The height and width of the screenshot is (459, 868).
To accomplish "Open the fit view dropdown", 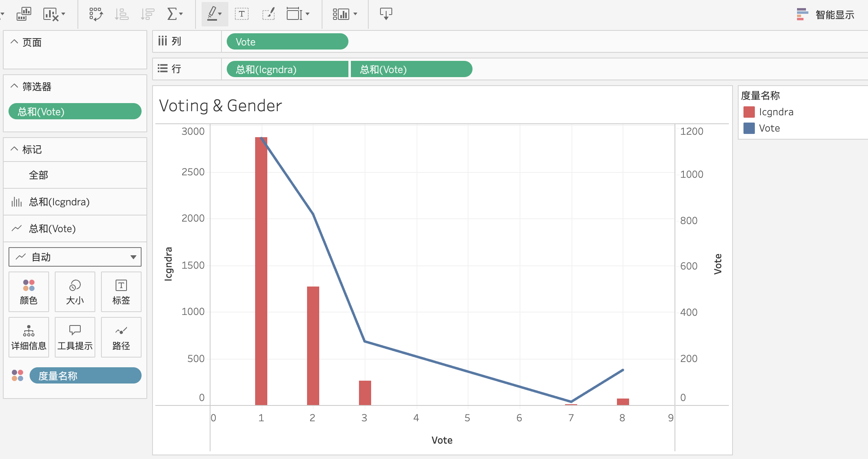I will (298, 14).
